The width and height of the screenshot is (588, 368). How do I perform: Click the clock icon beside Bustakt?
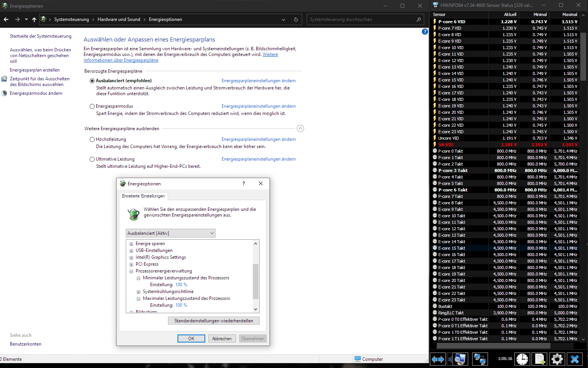pyautogui.click(x=435, y=306)
